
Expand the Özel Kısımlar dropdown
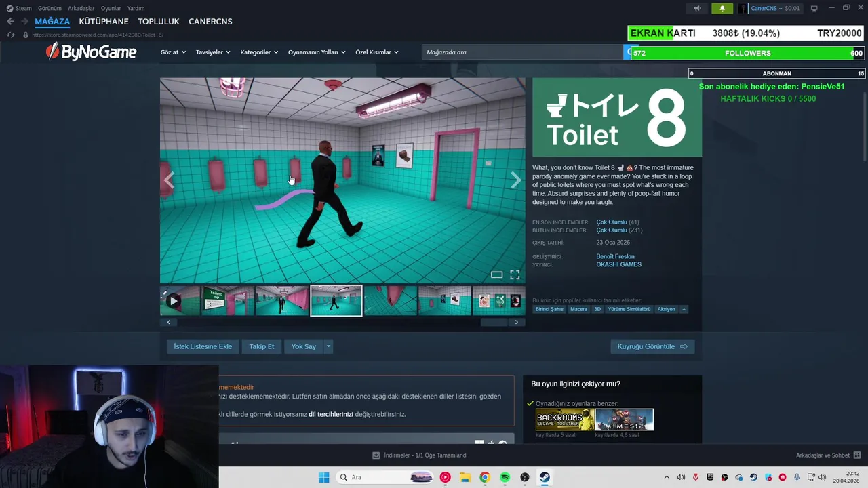[377, 52]
